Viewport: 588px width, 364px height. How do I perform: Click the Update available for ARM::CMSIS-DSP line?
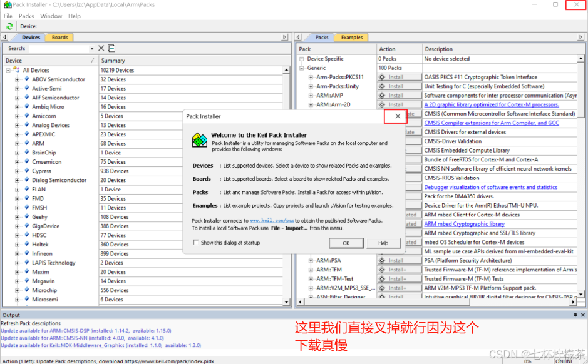(86, 331)
